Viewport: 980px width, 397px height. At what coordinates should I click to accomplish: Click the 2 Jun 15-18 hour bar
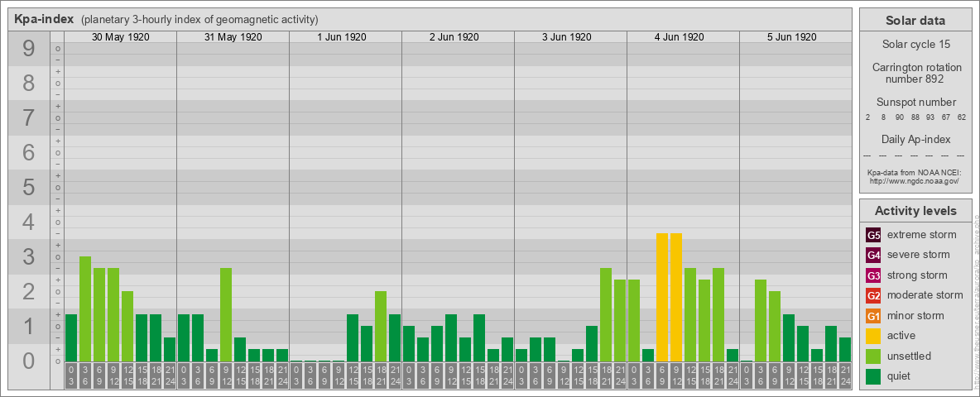coord(478,337)
